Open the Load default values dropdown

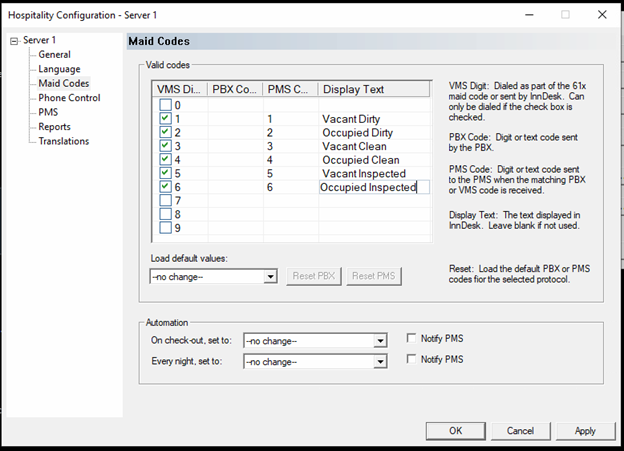click(270, 276)
